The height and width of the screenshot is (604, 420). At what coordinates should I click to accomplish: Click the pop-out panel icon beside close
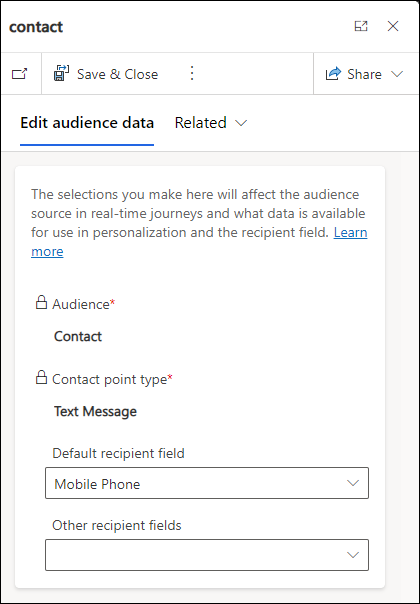(361, 26)
